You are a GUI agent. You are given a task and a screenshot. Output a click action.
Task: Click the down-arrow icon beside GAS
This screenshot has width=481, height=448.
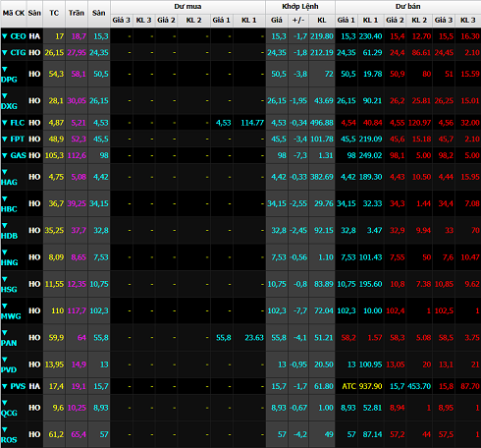tap(5, 155)
